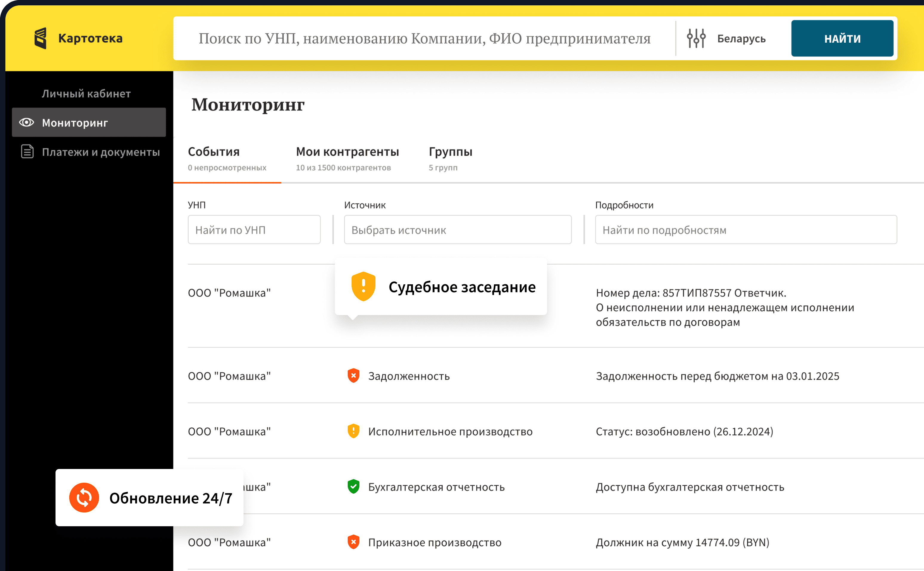Open the search filter sliders icon

696,38
